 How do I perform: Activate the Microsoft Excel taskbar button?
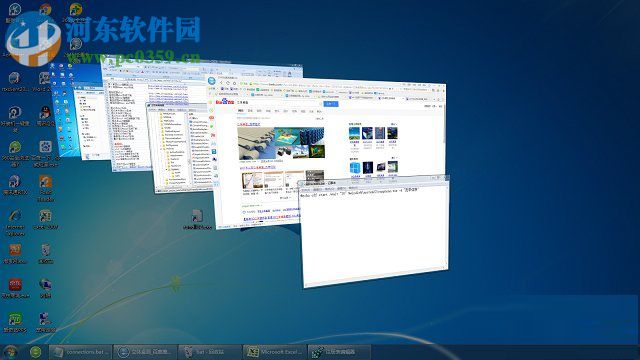point(276,352)
